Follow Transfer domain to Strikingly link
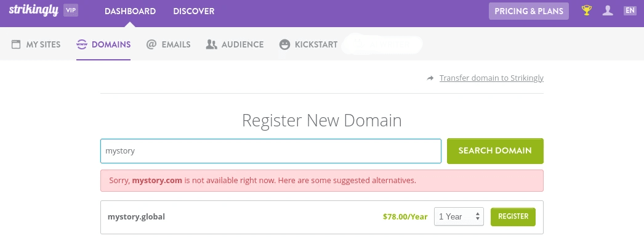The image size is (644, 246). point(491,78)
